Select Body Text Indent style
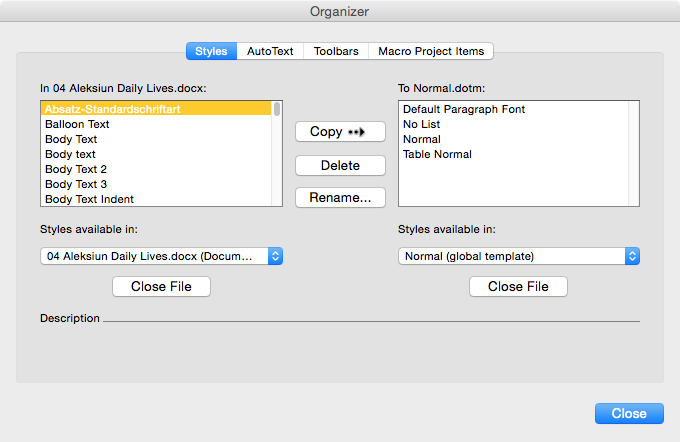 click(156, 199)
